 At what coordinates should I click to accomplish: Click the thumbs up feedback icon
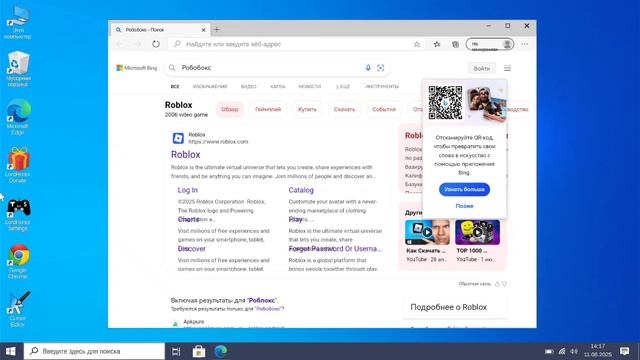point(497,284)
